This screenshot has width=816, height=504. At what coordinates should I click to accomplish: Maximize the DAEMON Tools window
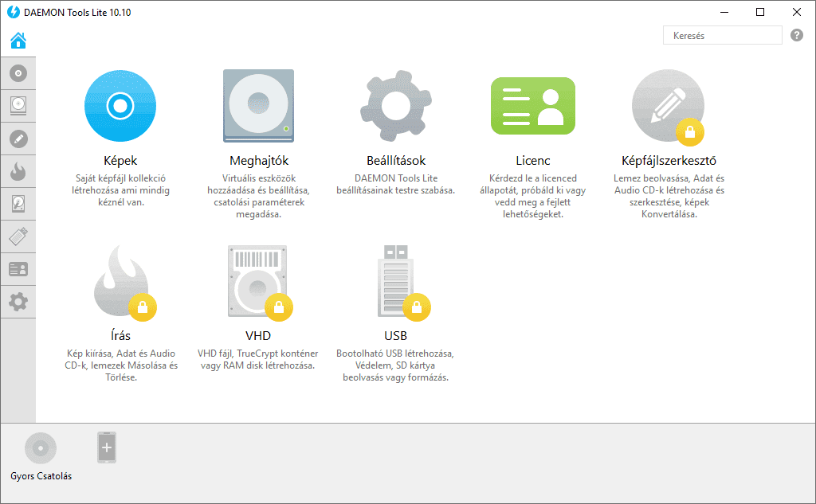point(760,12)
